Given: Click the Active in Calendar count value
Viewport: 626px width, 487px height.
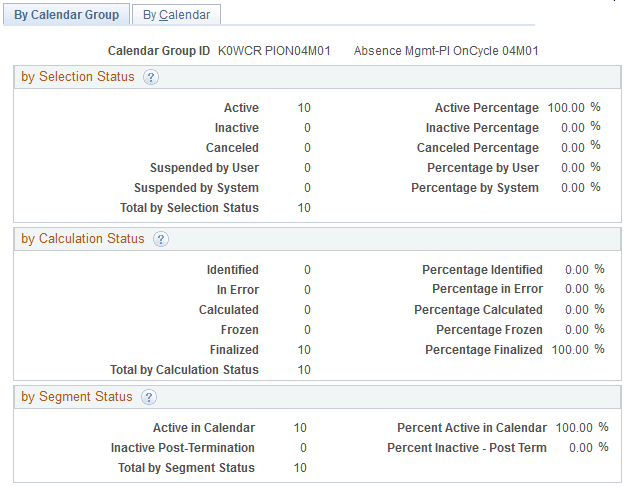Looking at the screenshot, I should 300,428.
